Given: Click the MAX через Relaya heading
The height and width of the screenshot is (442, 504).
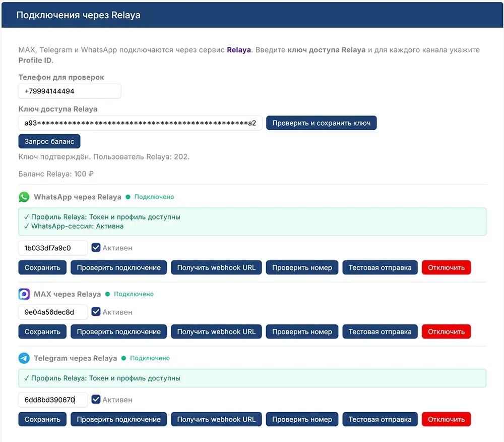Looking at the screenshot, I should coord(67,294).
